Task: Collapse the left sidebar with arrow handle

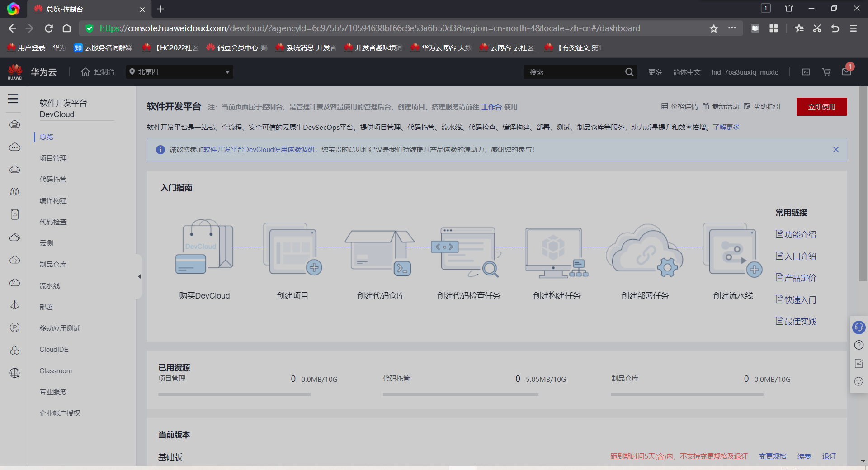Action: coord(139,276)
